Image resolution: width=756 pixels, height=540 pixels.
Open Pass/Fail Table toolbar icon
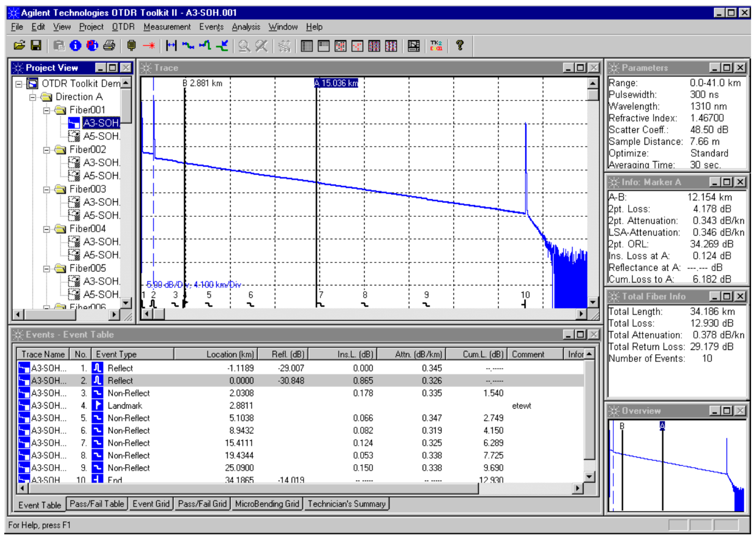pos(324,46)
